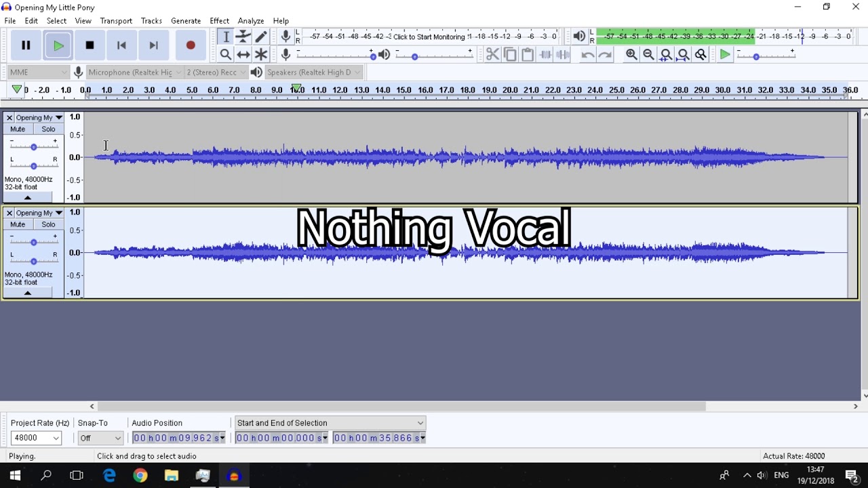
Task: Click the Copy icon in edit toolbar
Action: (x=510, y=55)
